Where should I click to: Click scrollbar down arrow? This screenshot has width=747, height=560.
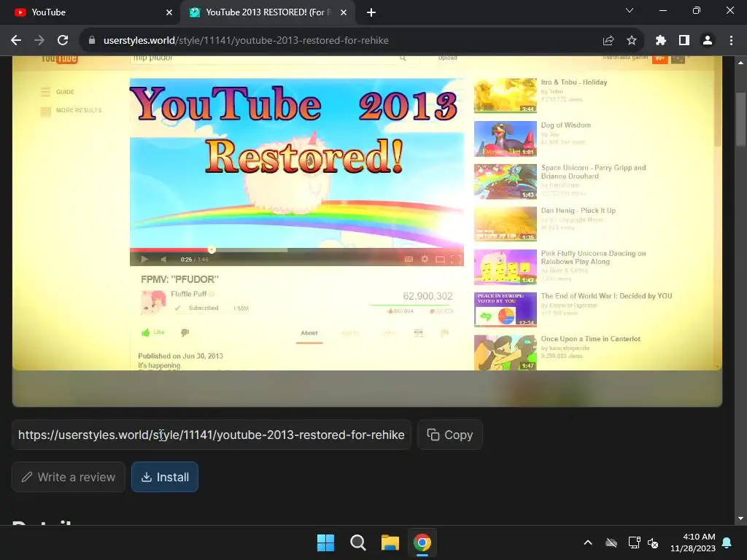(740, 518)
